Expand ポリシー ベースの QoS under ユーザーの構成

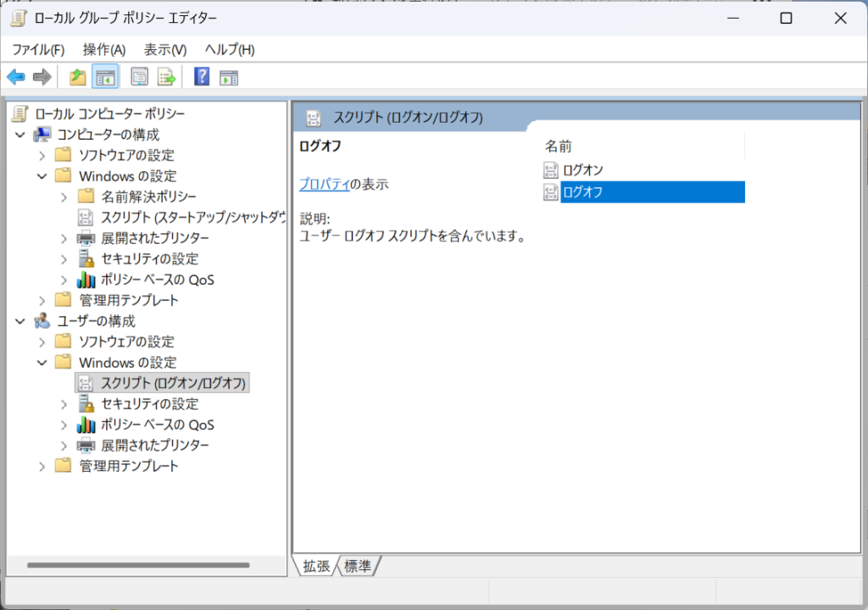[64, 425]
